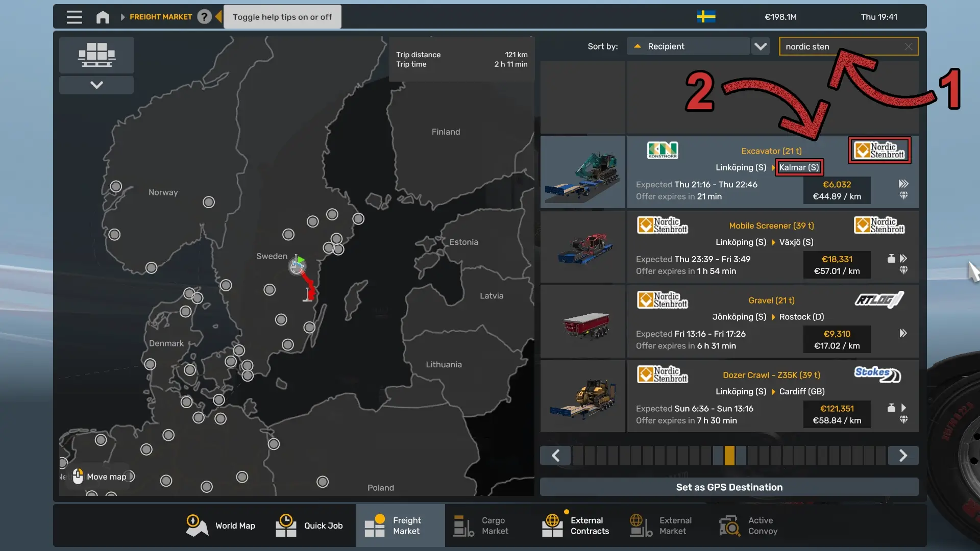Click sort order dropdown arrow button
The image size is (980, 551).
(761, 46)
